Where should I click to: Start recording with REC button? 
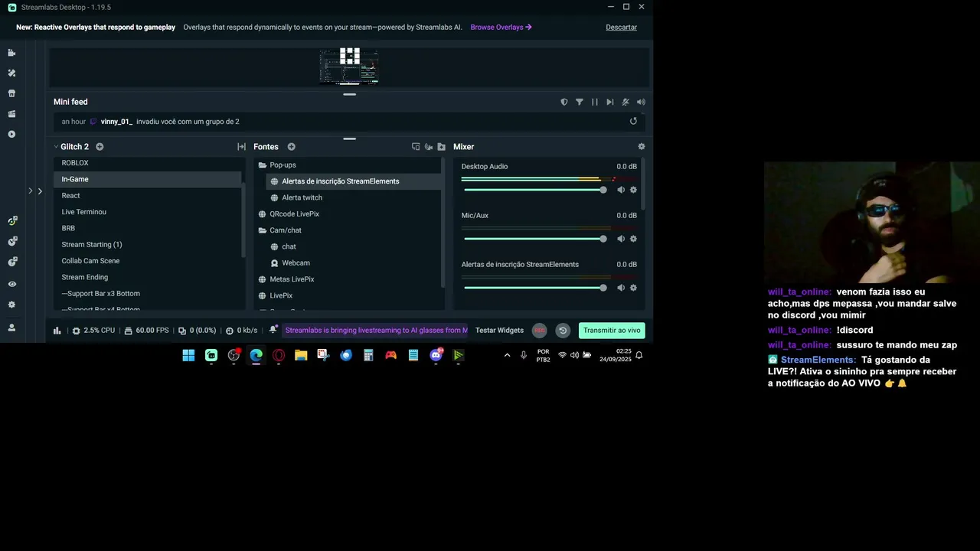(540, 331)
